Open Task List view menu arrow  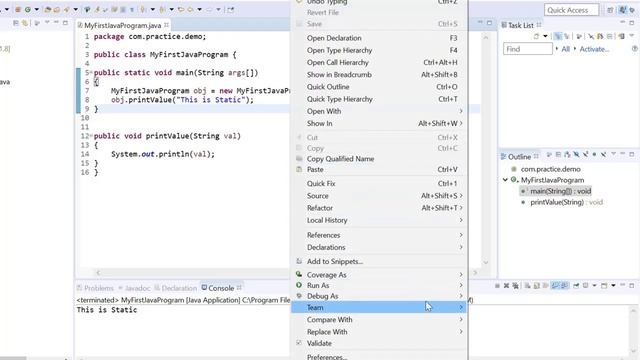pos(631,36)
